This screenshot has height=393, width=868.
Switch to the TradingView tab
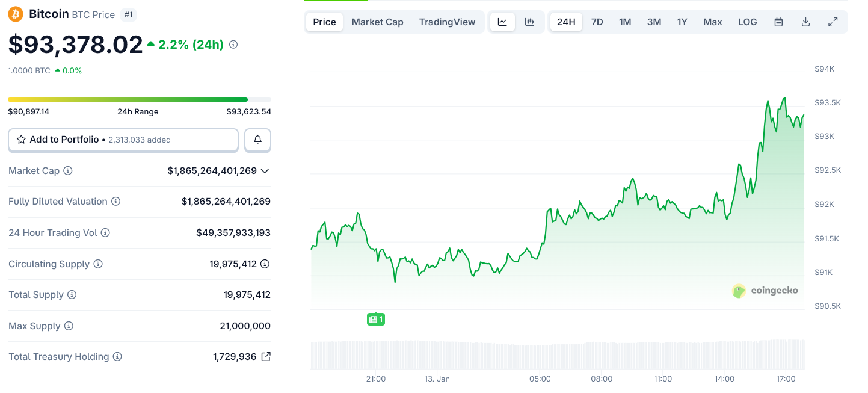447,22
